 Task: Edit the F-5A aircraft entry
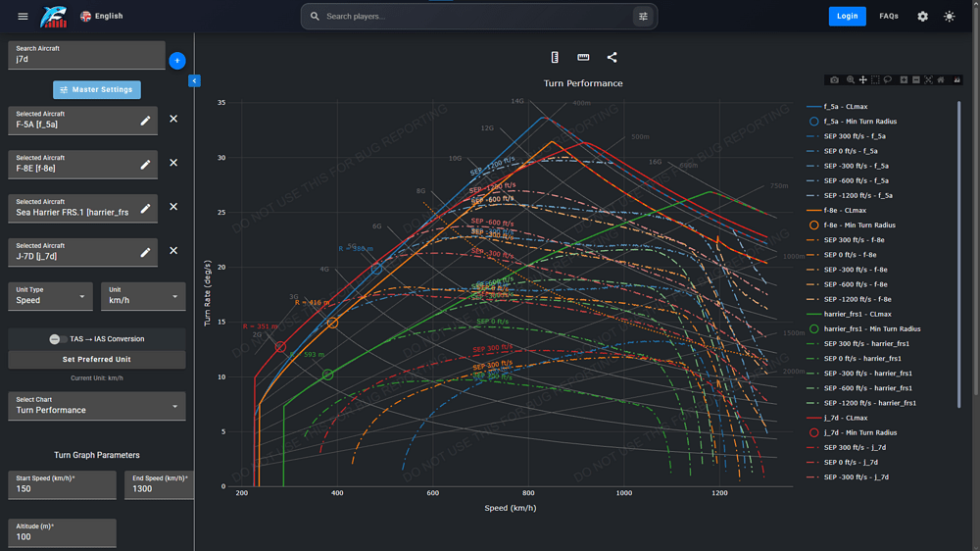[145, 121]
